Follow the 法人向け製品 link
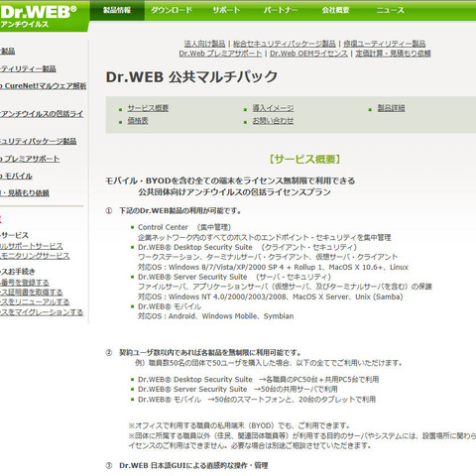This screenshot has width=476, height=476. tap(204, 44)
